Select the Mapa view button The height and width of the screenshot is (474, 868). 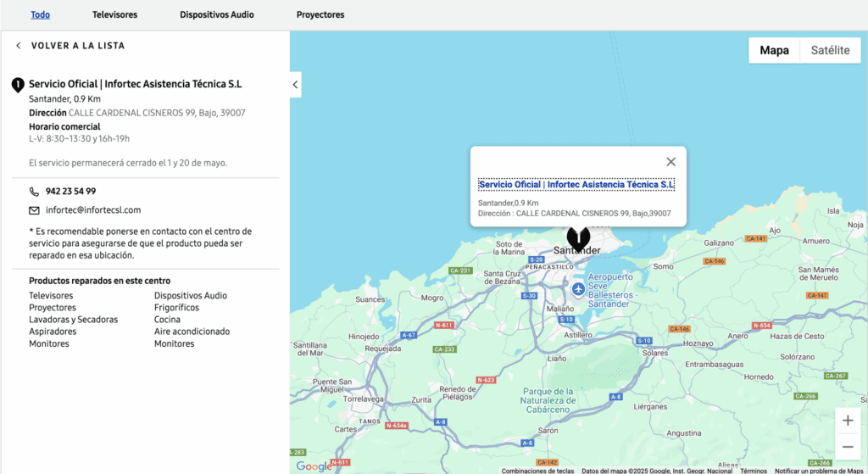tap(774, 50)
